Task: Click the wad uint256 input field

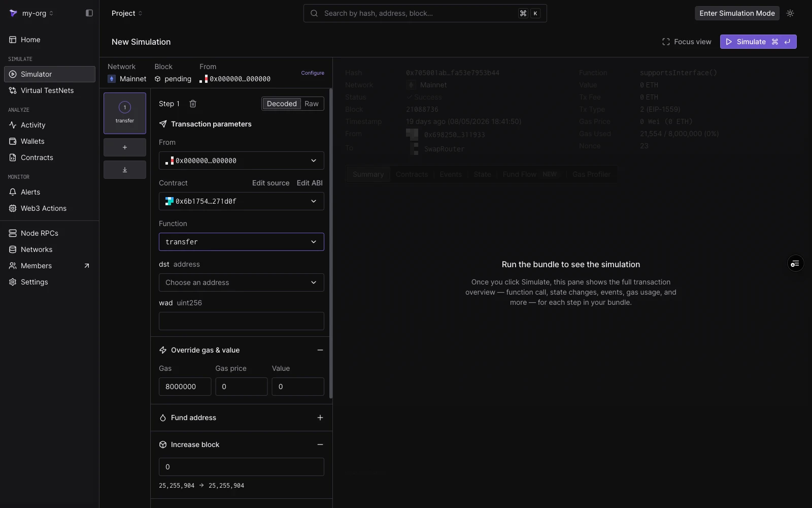Action: pyautogui.click(x=242, y=321)
